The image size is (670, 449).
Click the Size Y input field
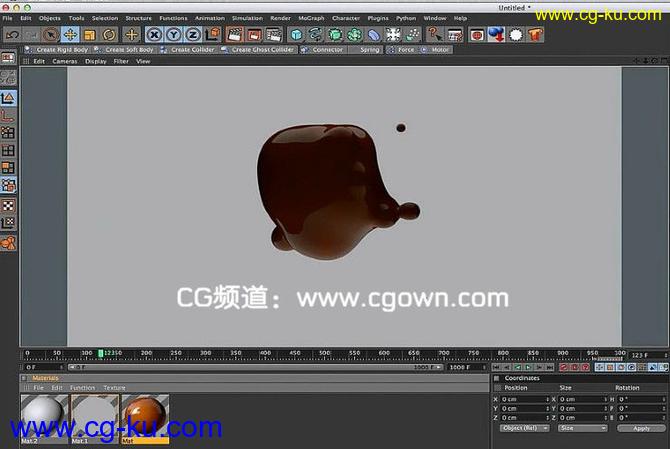pos(583,409)
